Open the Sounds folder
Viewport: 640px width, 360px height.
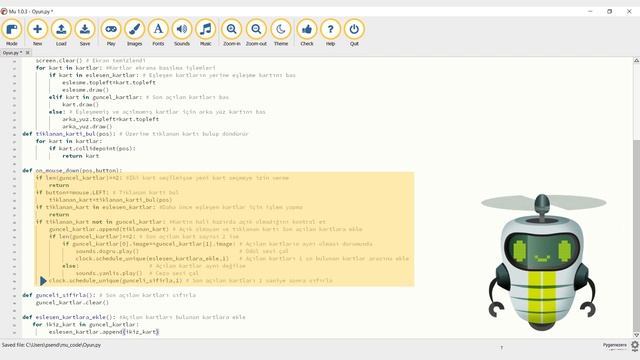point(182,33)
